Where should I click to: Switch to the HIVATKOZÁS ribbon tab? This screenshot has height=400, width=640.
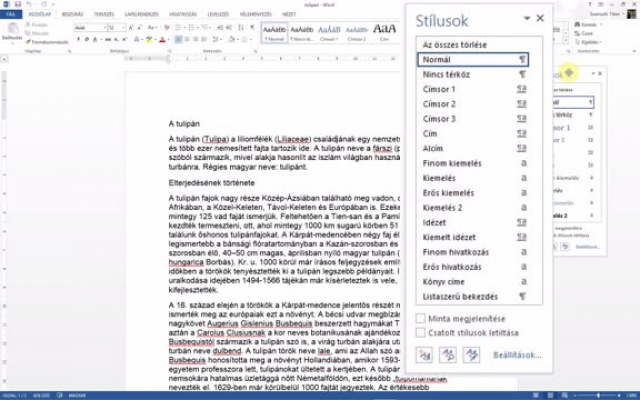183,14
